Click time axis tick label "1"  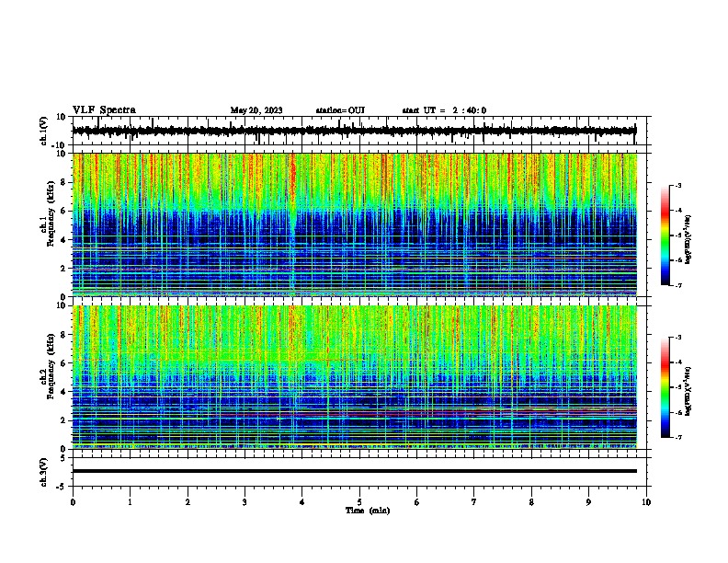pos(130,502)
